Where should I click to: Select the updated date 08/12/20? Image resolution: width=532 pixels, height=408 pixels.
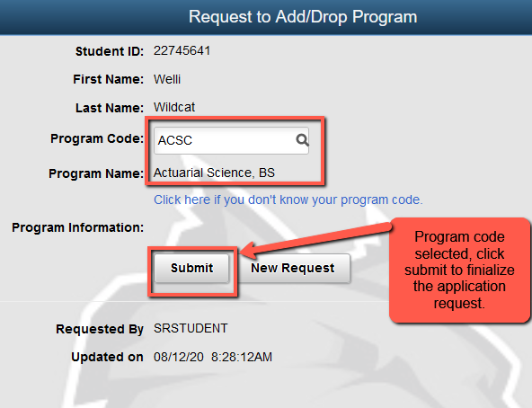click(179, 357)
